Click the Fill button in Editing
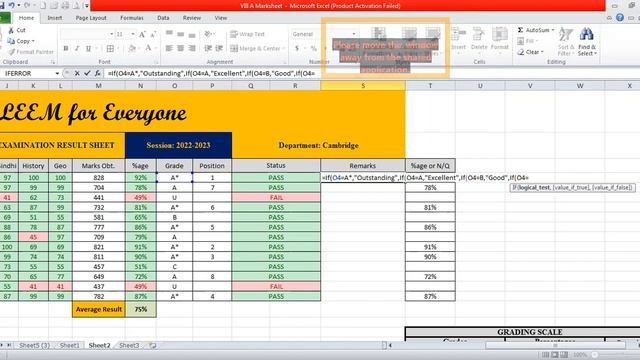The image size is (640, 360). pyautogui.click(x=527, y=41)
